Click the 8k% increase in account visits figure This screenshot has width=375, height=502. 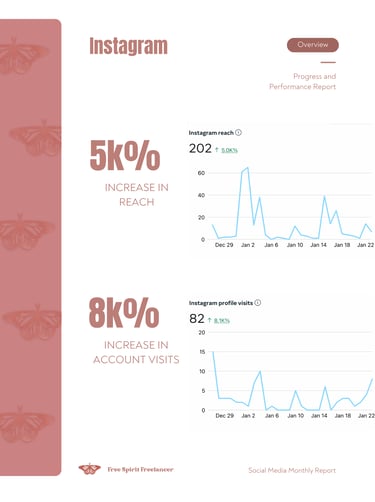coord(124,313)
